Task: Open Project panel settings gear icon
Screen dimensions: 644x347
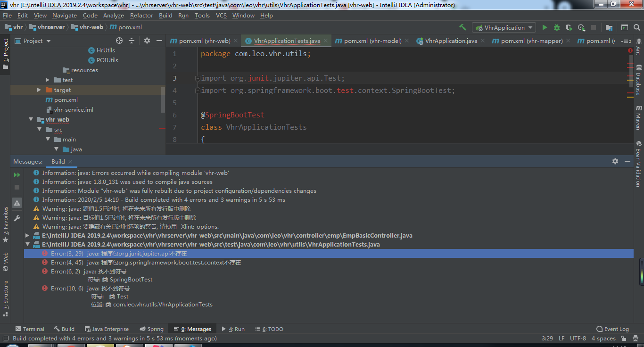Action: (x=147, y=41)
